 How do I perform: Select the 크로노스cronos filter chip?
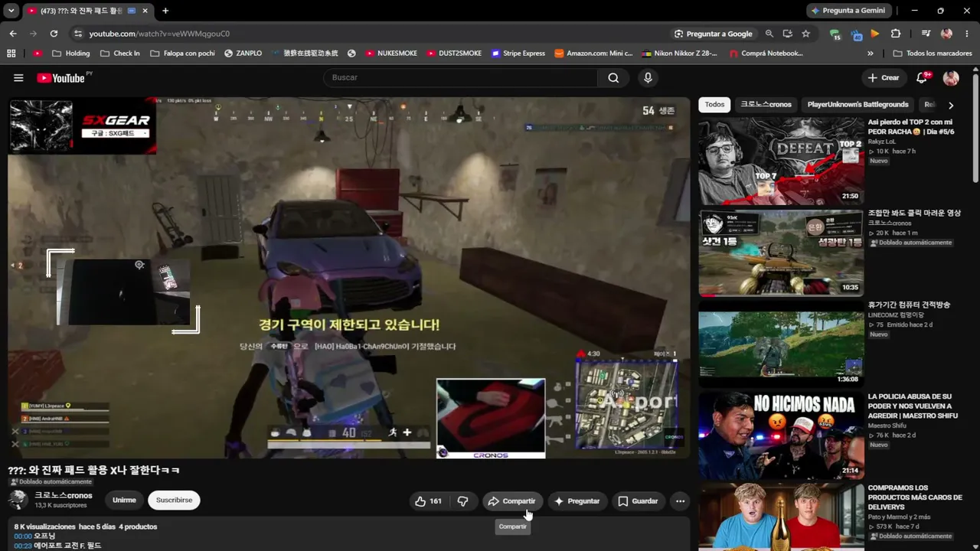click(x=766, y=105)
